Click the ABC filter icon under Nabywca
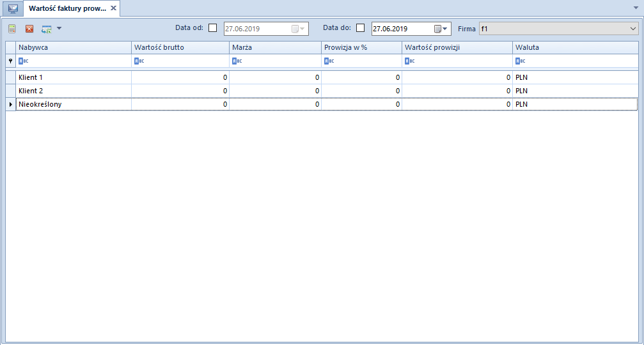This screenshot has height=345, width=644. (24, 61)
